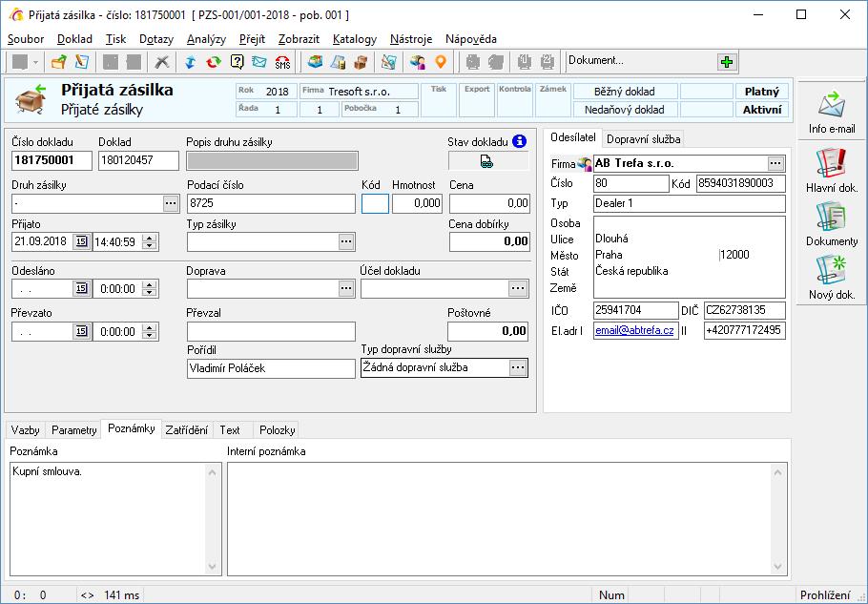Viewport: 868px width, 604px height.
Task: Open the Druh zásilky lookup button
Action: click(x=171, y=204)
